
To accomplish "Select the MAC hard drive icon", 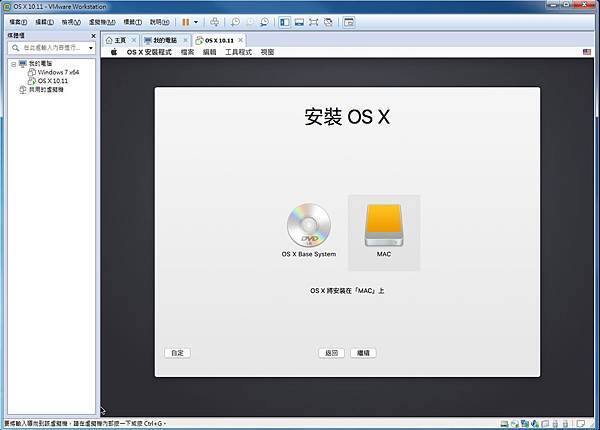I will click(384, 231).
